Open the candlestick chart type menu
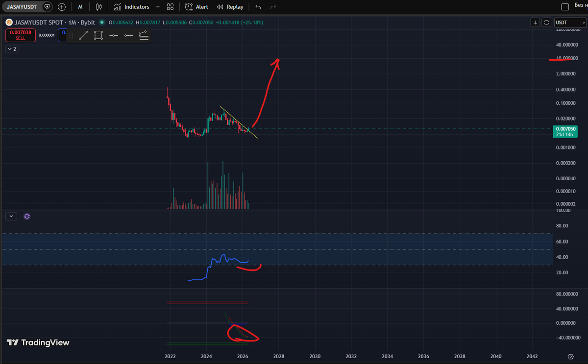Viewport: 588px width, 364px height. coord(99,7)
